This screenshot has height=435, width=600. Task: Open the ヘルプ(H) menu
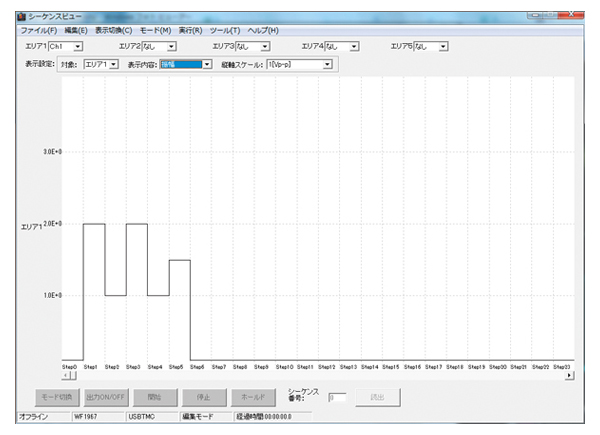tap(262, 31)
